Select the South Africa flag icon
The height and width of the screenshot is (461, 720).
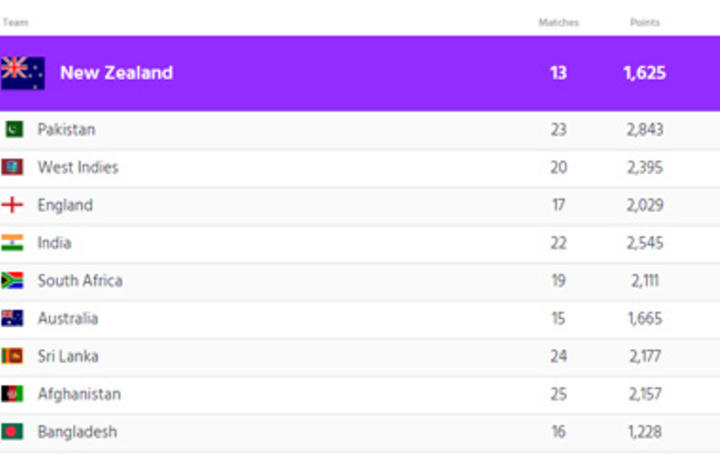13,281
